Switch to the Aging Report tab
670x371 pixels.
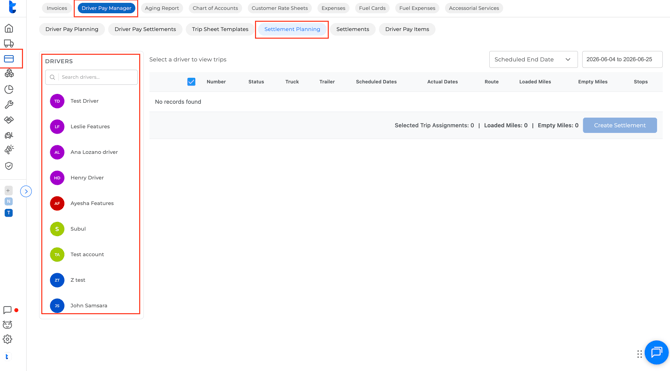tap(162, 8)
